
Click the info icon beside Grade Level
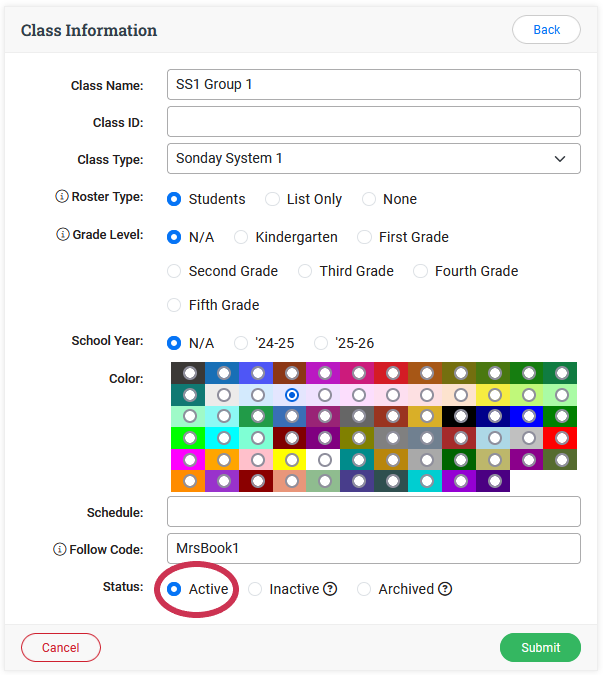coord(62,235)
